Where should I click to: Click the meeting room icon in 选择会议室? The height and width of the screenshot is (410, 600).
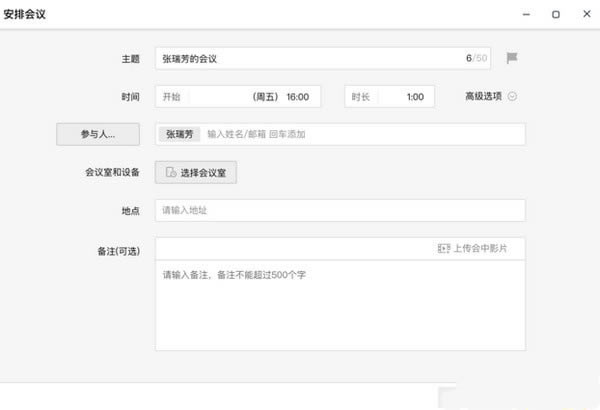[171, 172]
